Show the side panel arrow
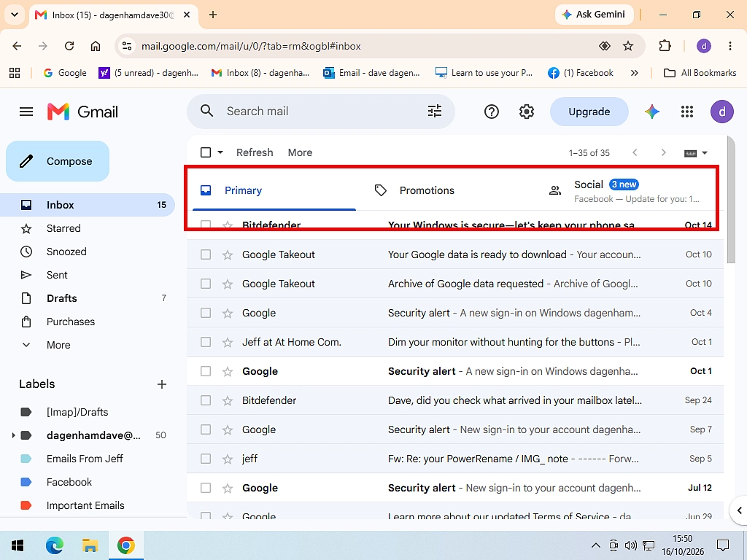Screen dimensions: 747x560 click(x=739, y=510)
